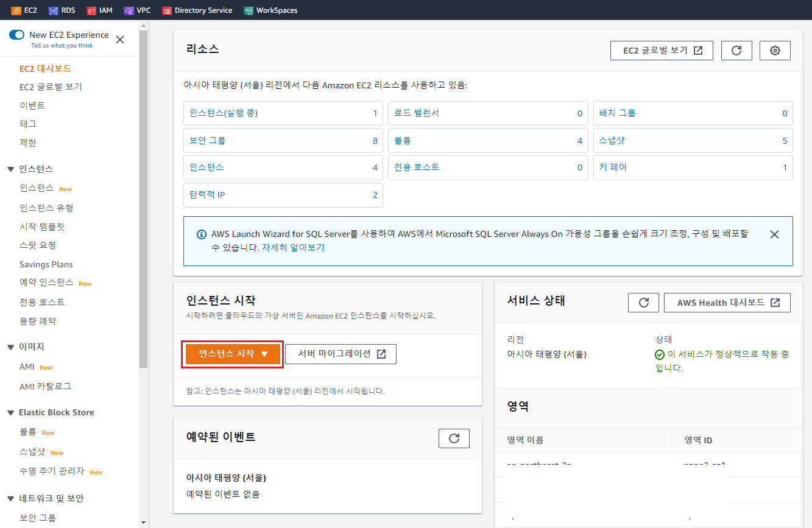
Task: Click the sidebar scrollbar down arrow
Action: 144,523
